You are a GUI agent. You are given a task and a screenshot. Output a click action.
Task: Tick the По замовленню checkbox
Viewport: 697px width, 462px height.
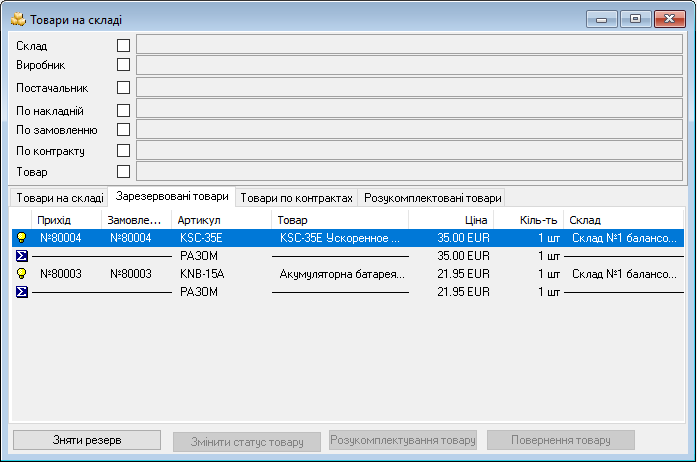pyautogui.click(x=124, y=129)
